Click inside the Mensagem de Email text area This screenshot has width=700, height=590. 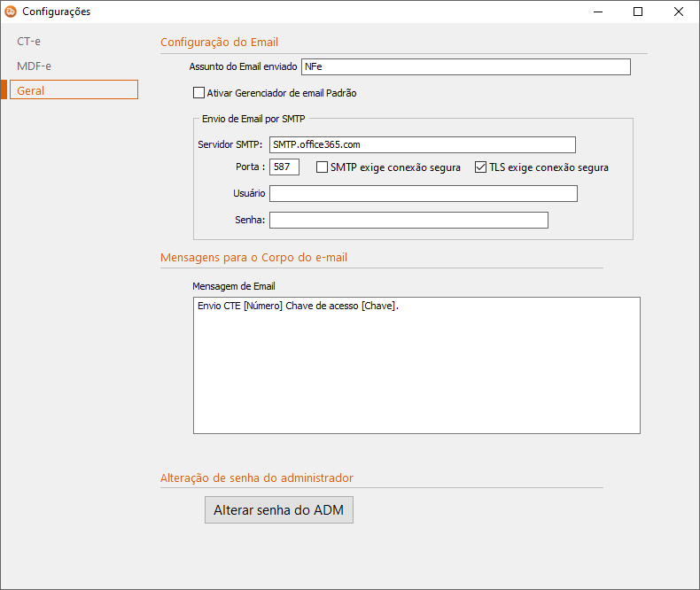(416, 365)
